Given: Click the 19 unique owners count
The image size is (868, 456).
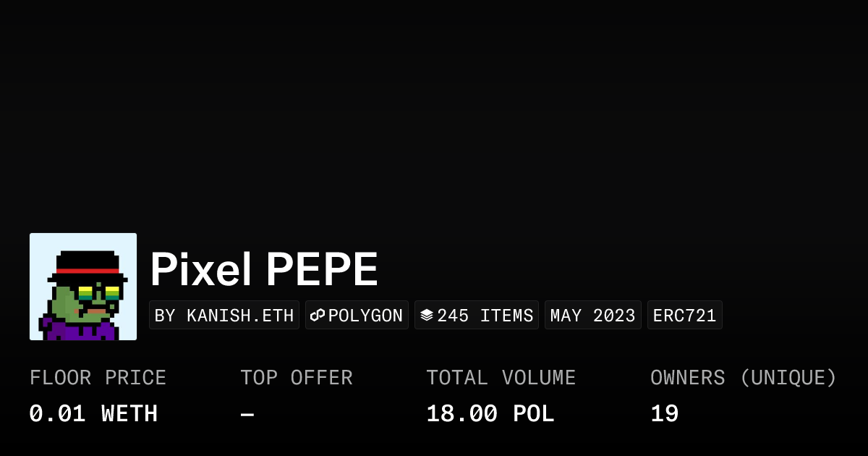Looking at the screenshot, I should pyautogui.click(x=664, y=414).
